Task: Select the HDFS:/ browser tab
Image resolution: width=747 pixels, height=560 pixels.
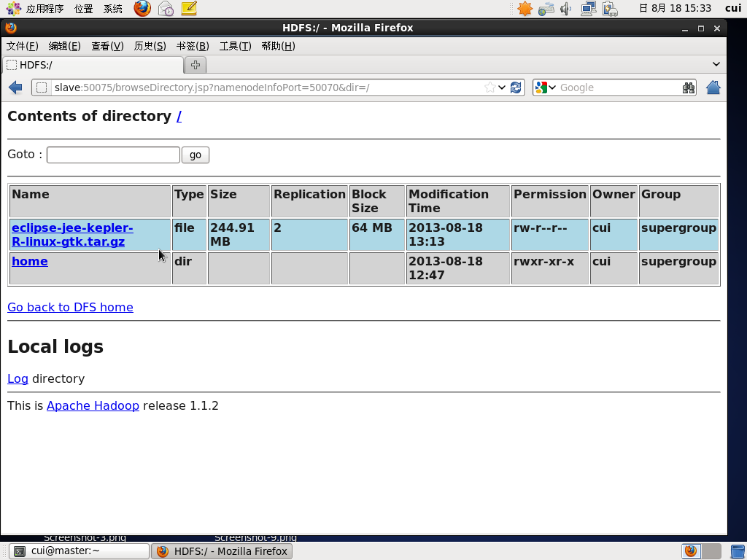Action: tap(93, 65)
